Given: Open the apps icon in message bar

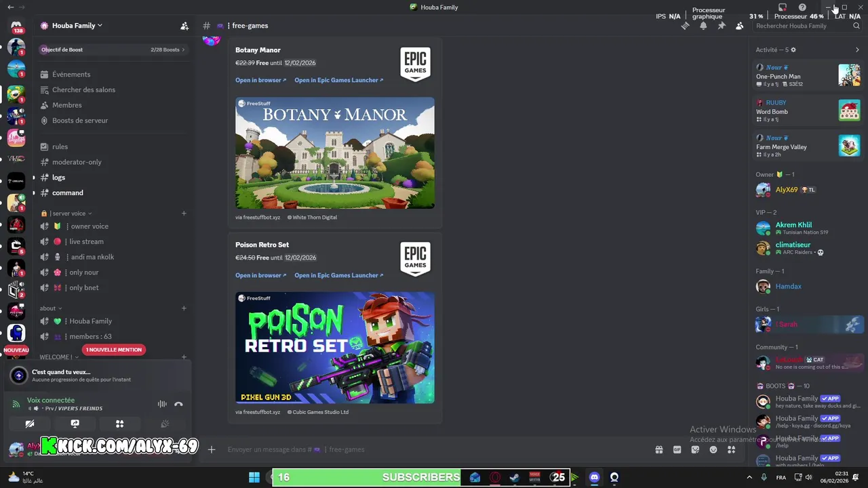Looking at the screenshot, I should [x=731, y=449].
